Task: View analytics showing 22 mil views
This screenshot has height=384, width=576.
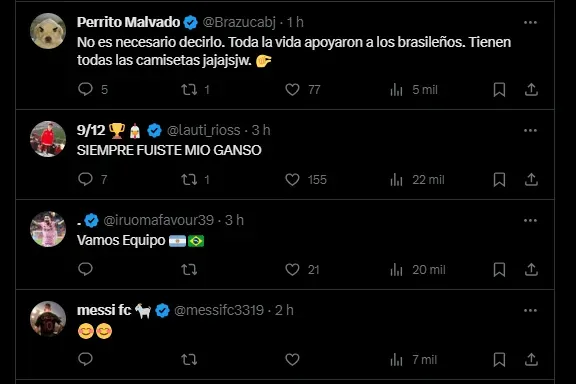Action: [x=417, y=180]
